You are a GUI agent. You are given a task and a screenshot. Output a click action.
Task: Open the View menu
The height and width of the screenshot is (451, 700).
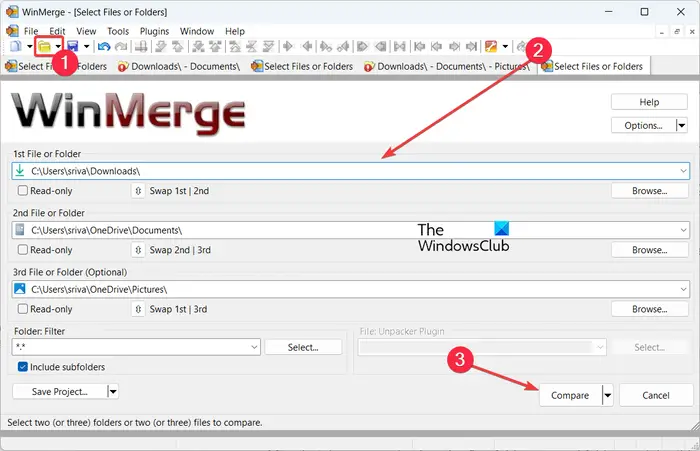pos(86,31)
